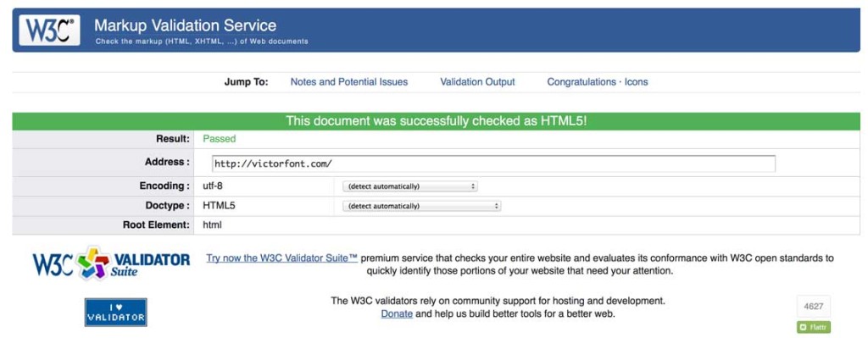Jump to Validation Output section
The height and width of the screenshot is (338, 868).
point(477,82)
